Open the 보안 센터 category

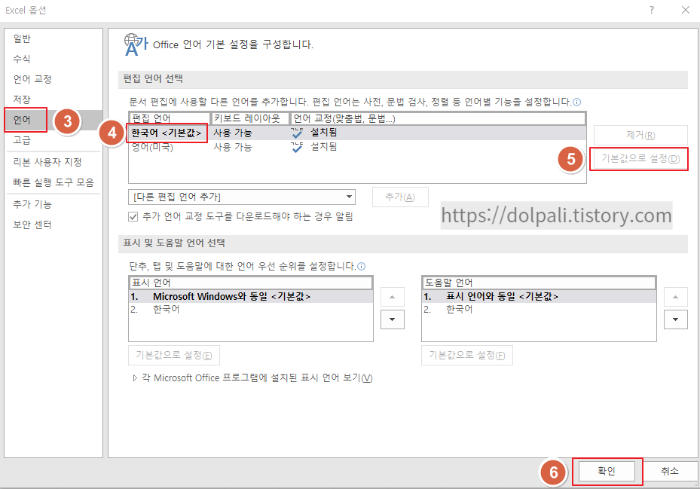point(32,225)
